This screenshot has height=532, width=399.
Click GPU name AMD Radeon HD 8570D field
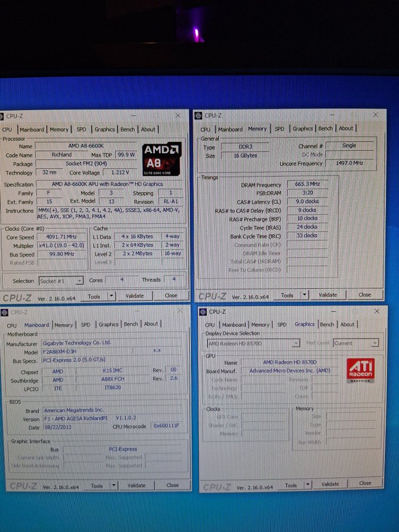pyautogui.click(x=290, y=362)
